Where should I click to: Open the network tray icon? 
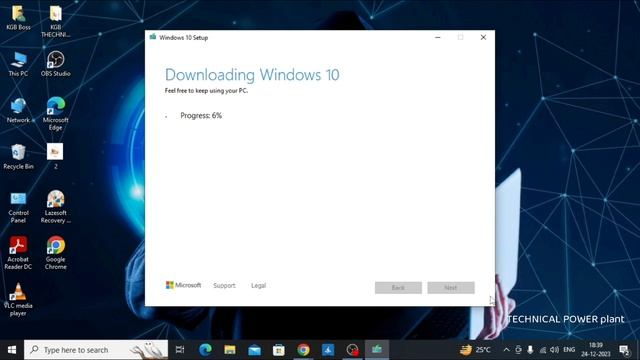click(x=542, y=350)
